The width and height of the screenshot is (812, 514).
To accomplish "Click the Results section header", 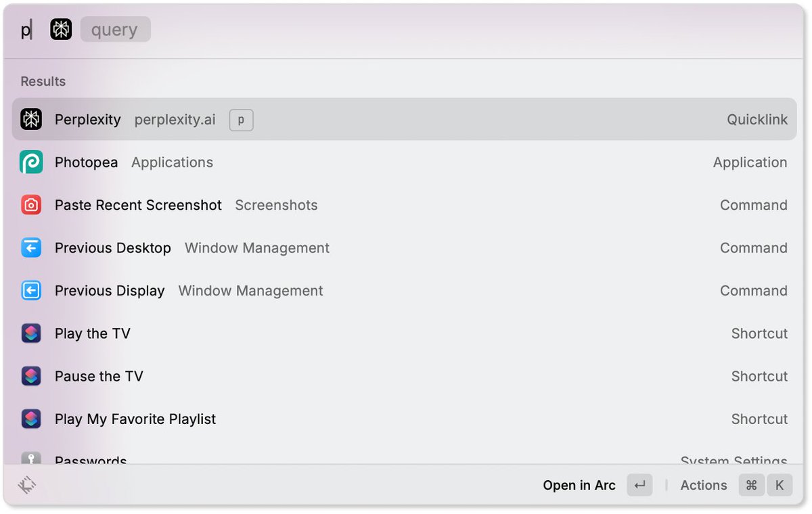I will [x=43, y=81].
